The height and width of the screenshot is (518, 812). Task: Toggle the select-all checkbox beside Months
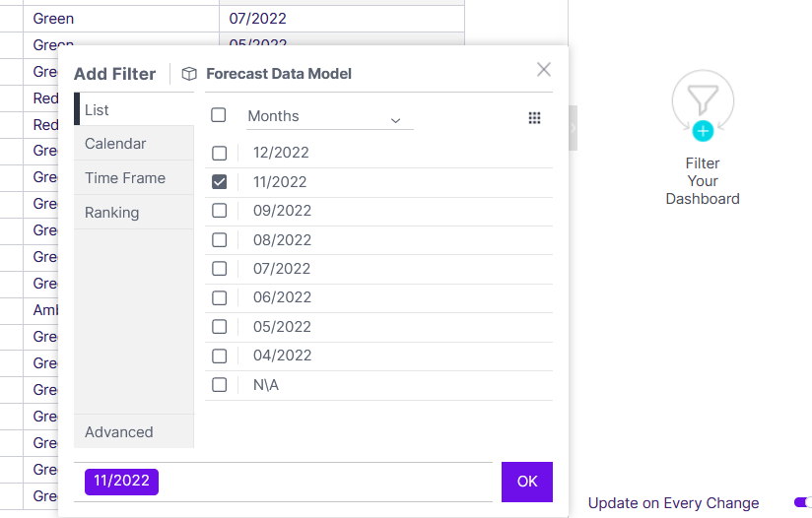click(x=219, y=115)
